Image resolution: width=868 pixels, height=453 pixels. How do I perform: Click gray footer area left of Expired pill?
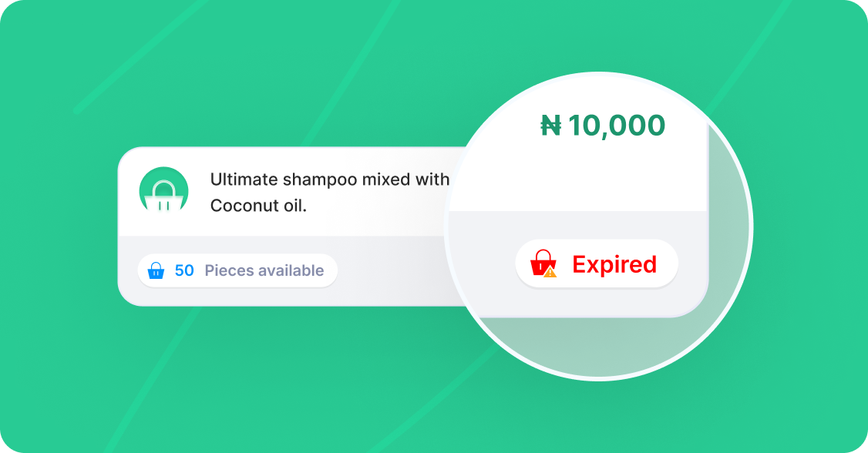point(482,266)
